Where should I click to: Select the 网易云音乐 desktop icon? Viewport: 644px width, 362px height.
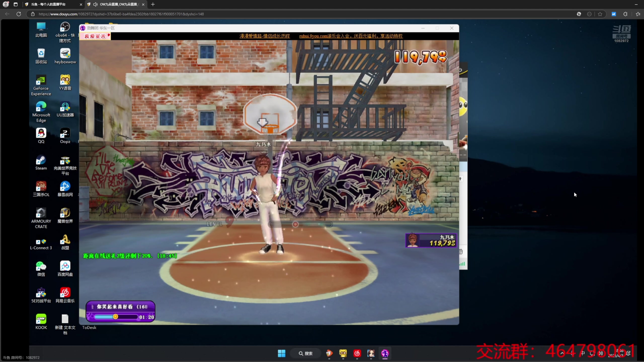(65, 295)
